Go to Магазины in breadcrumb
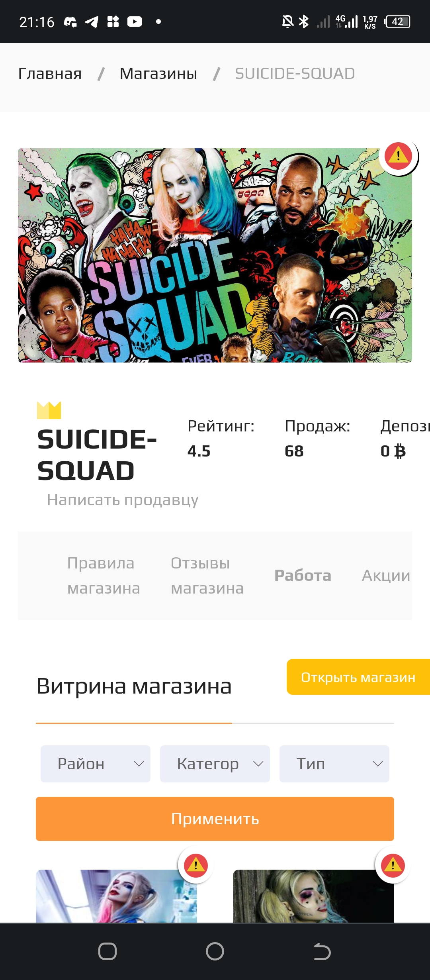430x980 pixels. (158, 74)
